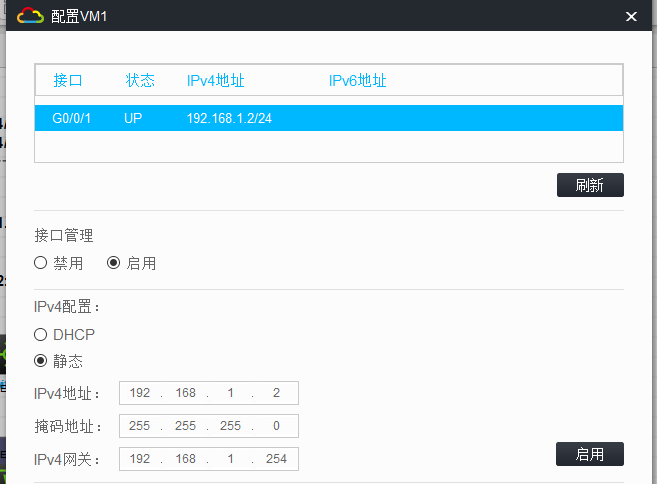This screenshot has height=484, width=657.
Task: Select the 禁用 radio button
Action: (40, 263)
